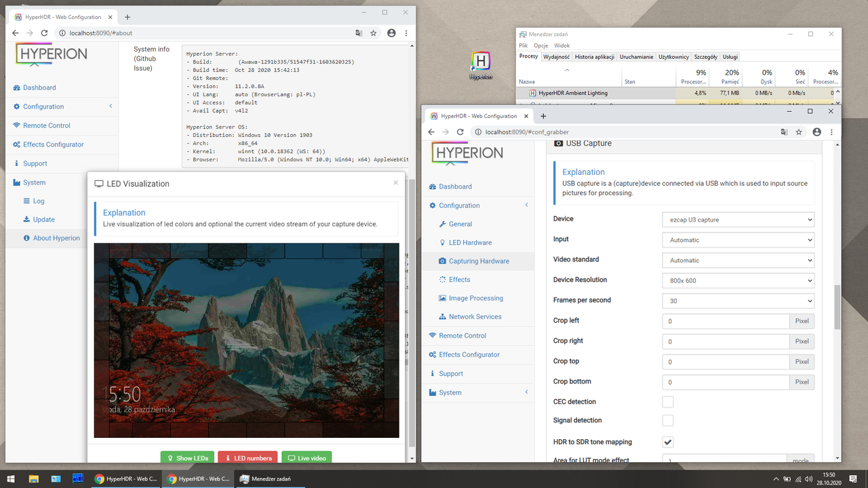Click the green Show LEDs button
The image size is (868, 488).
coord(187,457)
